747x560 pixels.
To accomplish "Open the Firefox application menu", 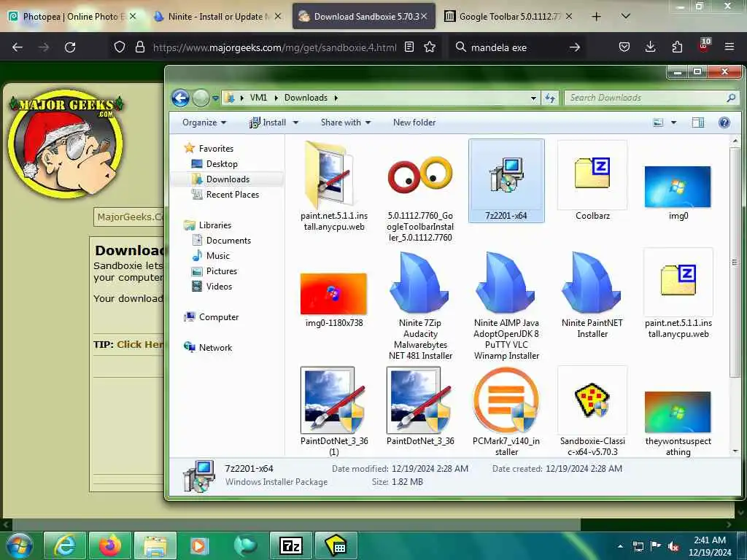I will pyautogui.click(x=729, y=47).
